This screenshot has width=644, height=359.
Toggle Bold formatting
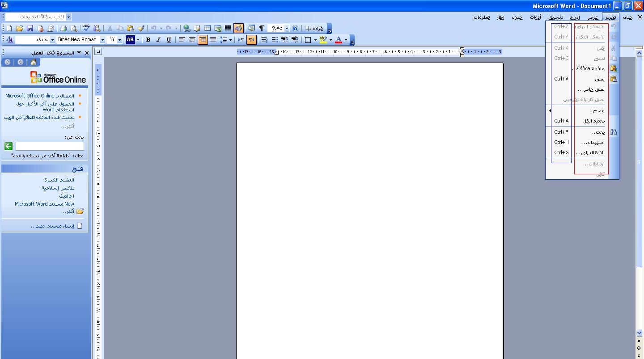tap(148, 40)
